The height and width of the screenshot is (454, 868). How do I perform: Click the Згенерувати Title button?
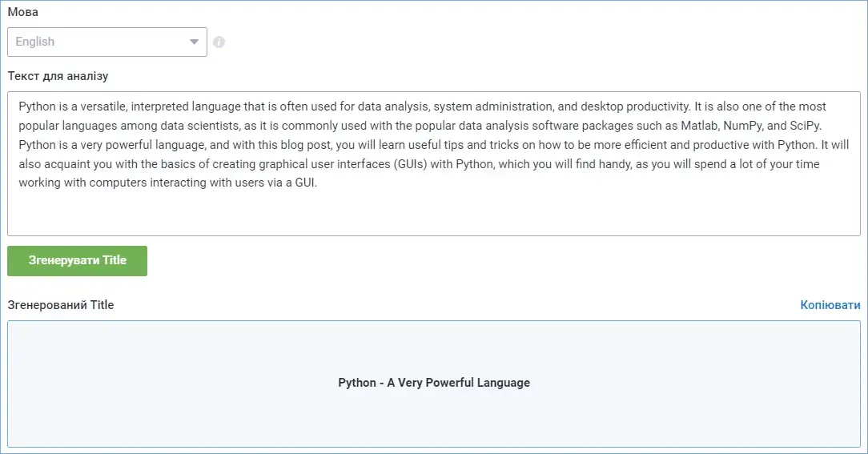pos(77,261)
